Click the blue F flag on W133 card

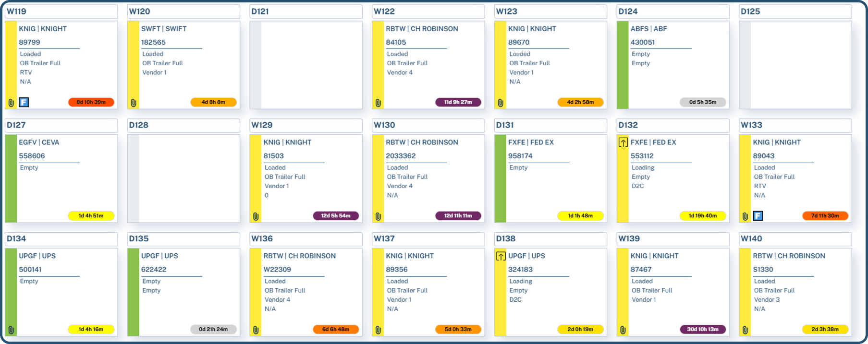pos(758,216)
